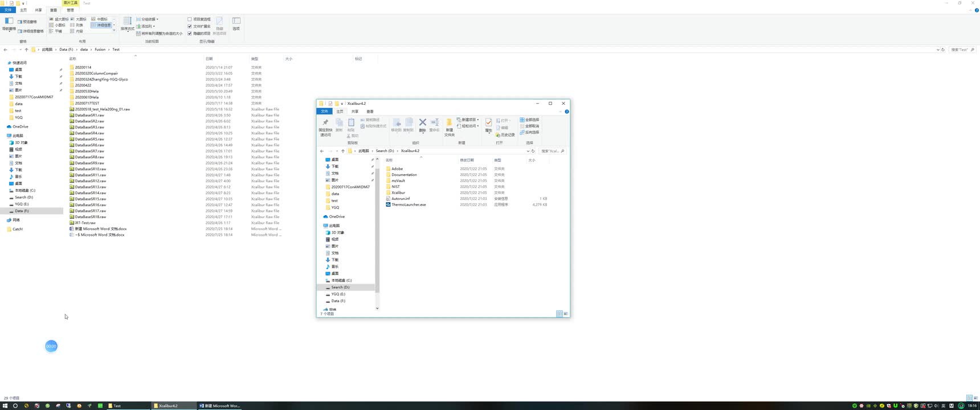This screenshot has height=410, width=980.
Task: Enable the item check boxes (项目复选框) option
Action: (x=190, y=19)
